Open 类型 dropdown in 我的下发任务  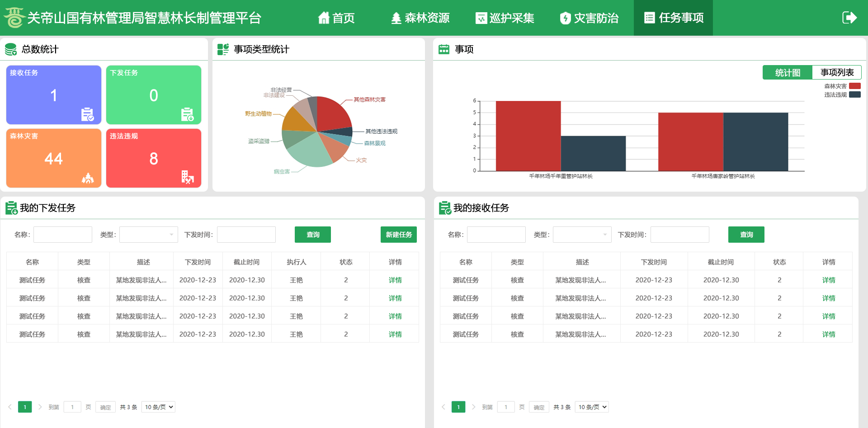(148, 235)
